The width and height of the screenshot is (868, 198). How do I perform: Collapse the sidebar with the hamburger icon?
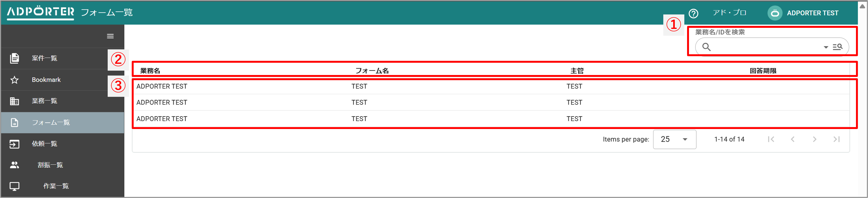pyautogui.click(x=110, y=36)
